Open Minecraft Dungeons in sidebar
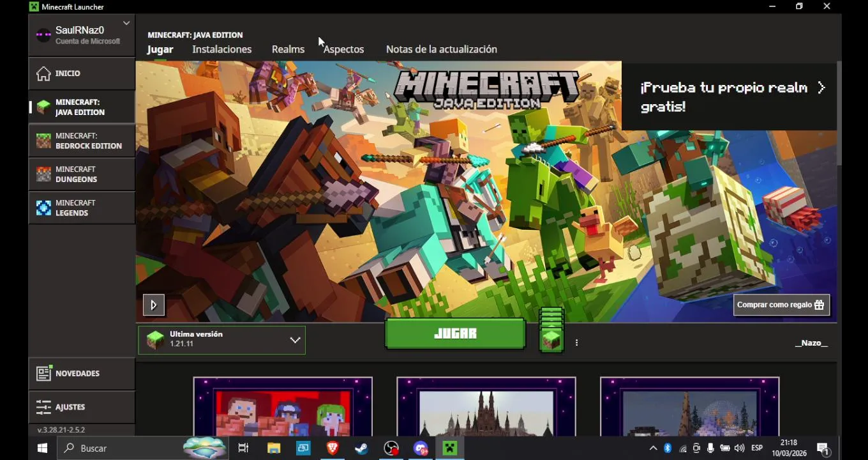The width and height of the screenshot is (868, 460). coord(82,174)
